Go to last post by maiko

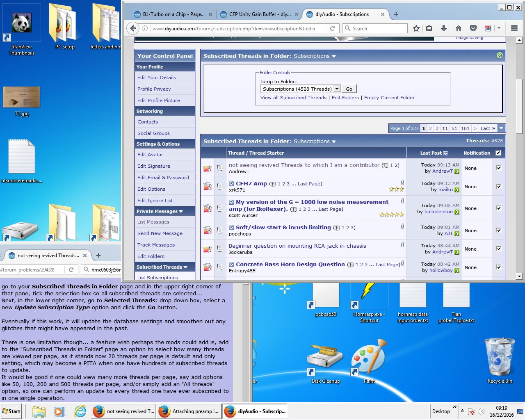pos(457,190)
